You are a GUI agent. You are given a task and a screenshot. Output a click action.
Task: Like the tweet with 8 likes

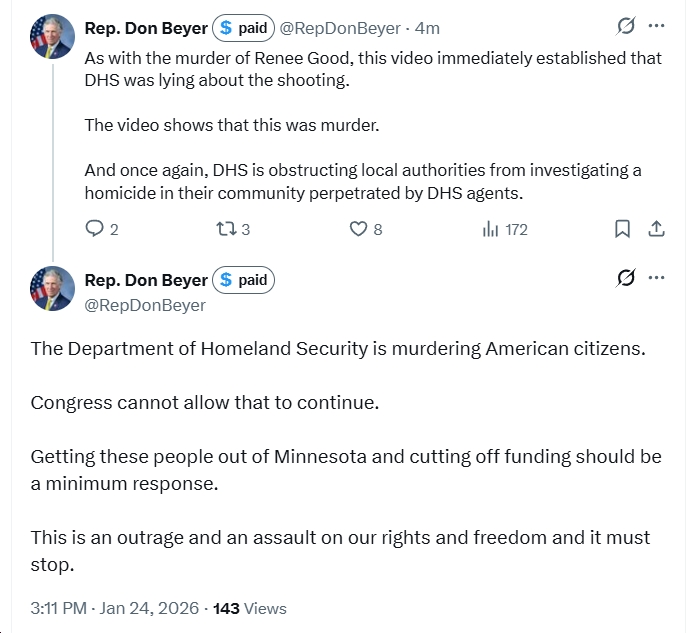pos(359,229)
